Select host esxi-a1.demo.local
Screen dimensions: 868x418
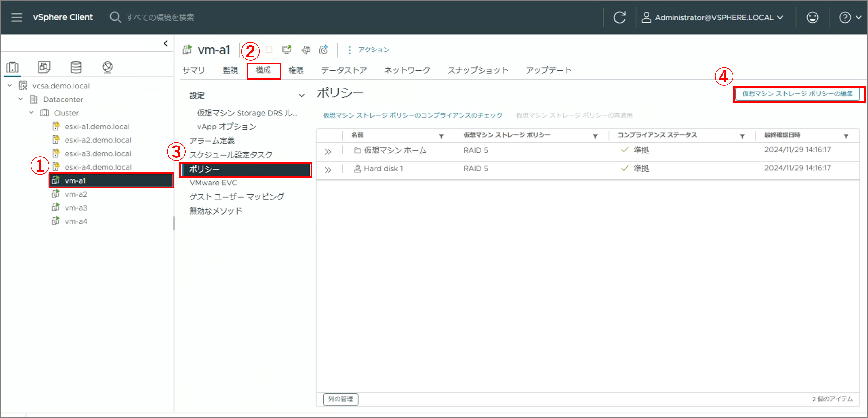97,127
